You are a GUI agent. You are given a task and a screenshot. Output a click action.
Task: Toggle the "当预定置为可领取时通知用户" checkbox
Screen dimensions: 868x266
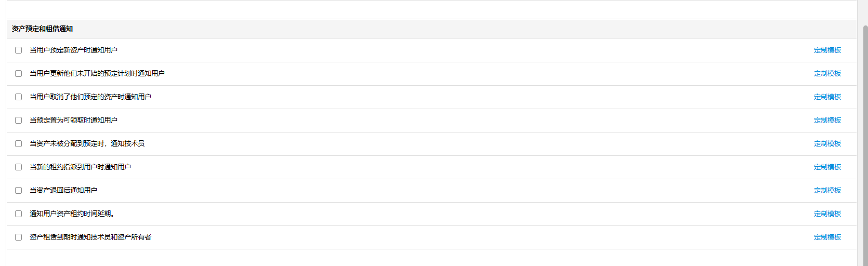pyautogui.click(x=19, y=121)
